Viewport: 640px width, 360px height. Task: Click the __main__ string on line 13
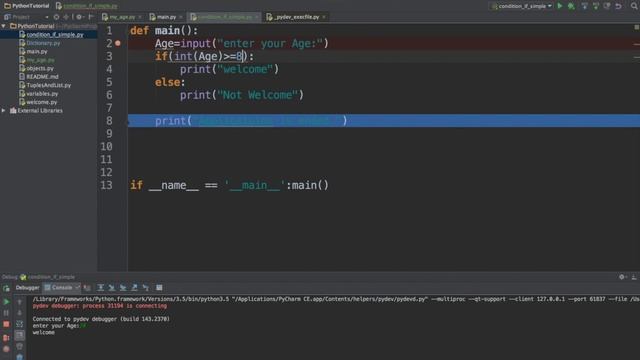pyautogui.click(x=254, y=185)
